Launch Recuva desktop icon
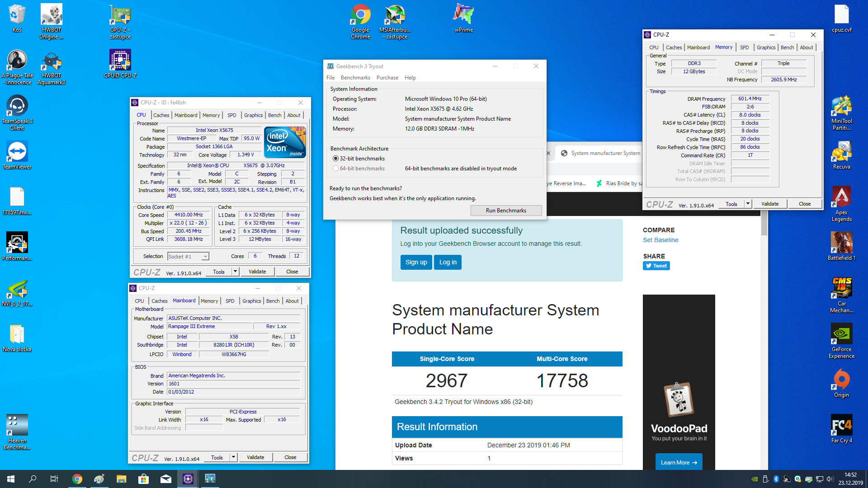 tap(841, 155)
